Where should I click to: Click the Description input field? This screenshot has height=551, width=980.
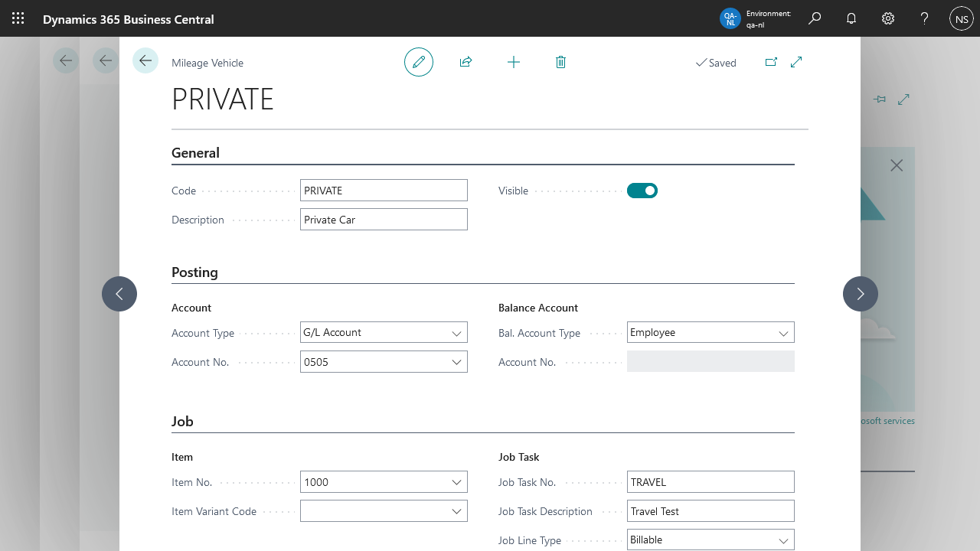pos(384,220)
